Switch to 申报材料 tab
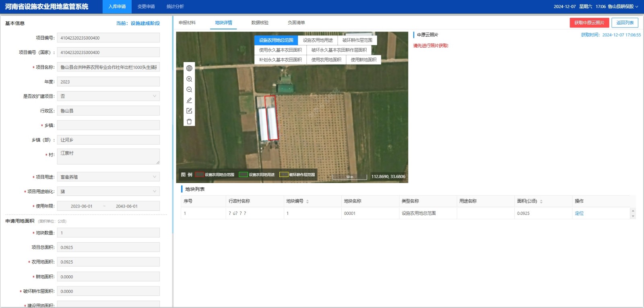This screenshot has width=644, height=308. 187,23
